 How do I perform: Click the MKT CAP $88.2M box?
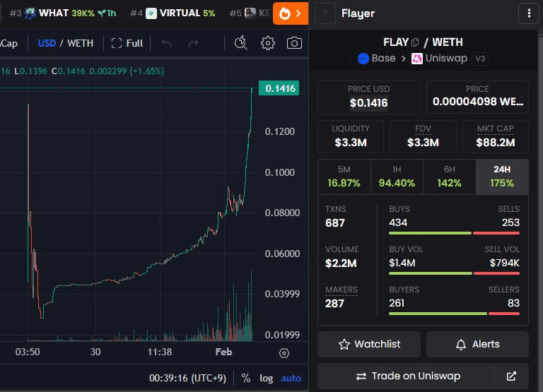tap(496, 136)
